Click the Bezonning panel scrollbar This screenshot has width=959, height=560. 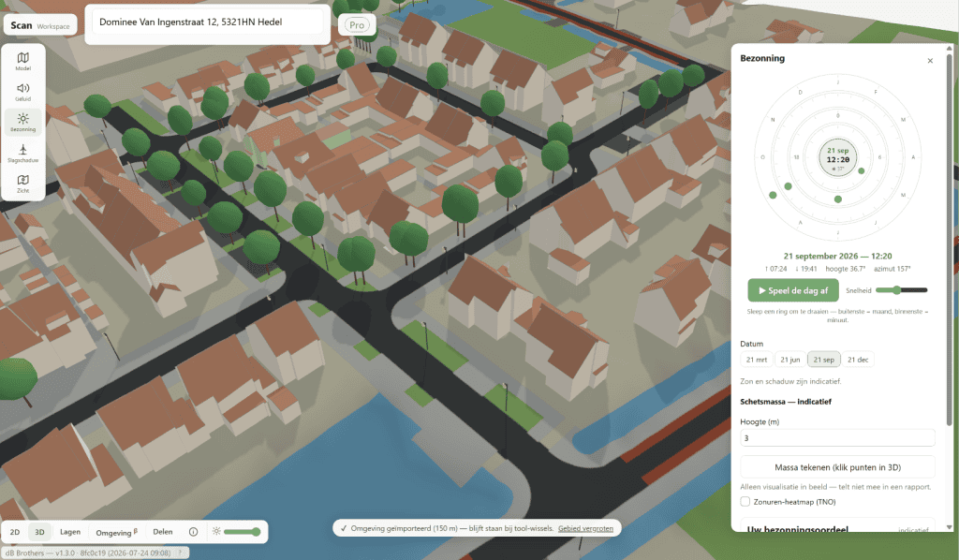(x=950, y=242)
